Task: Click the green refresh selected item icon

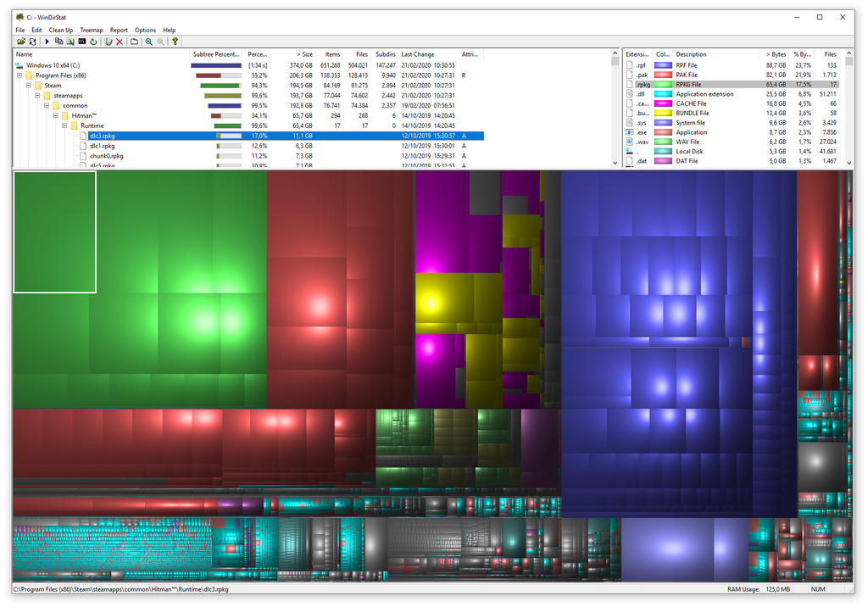Action: (x=93, y=41)
